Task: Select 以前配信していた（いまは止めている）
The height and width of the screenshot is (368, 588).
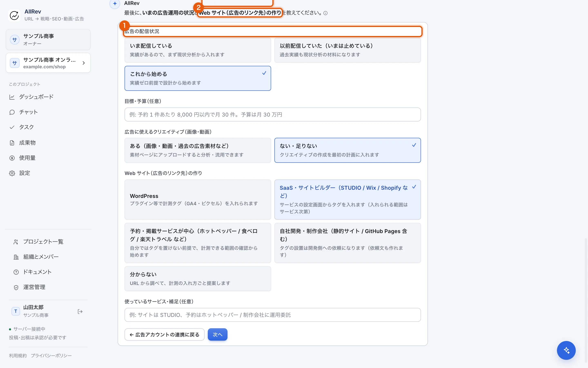Action: tap(347, 50)
